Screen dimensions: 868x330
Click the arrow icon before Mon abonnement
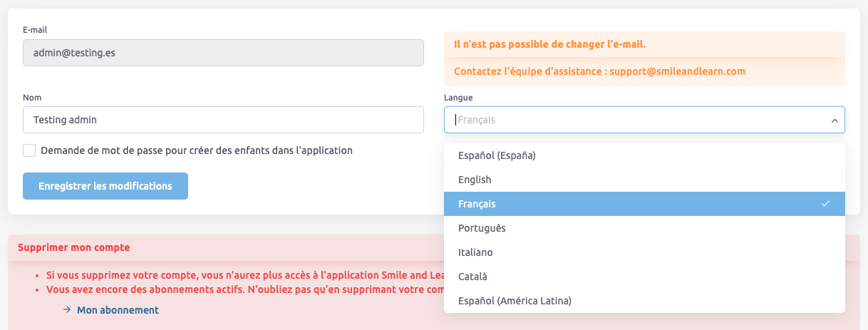click(66, 310)
